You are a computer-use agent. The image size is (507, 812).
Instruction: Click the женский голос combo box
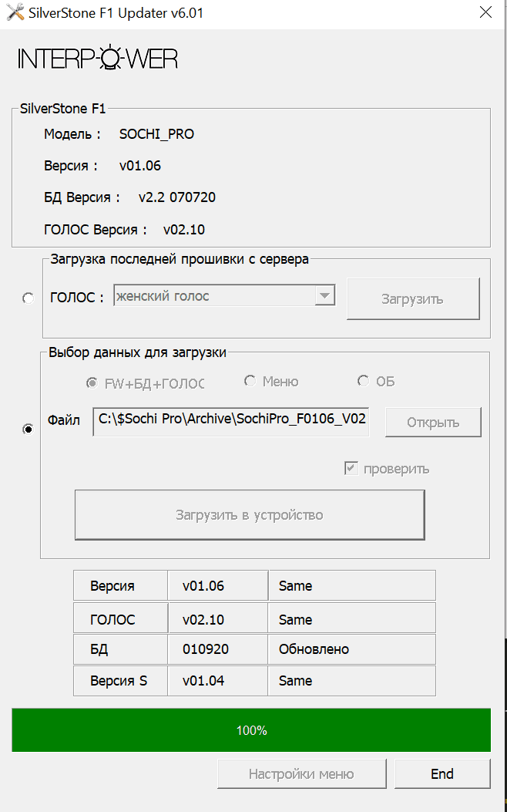click(214, 296)
